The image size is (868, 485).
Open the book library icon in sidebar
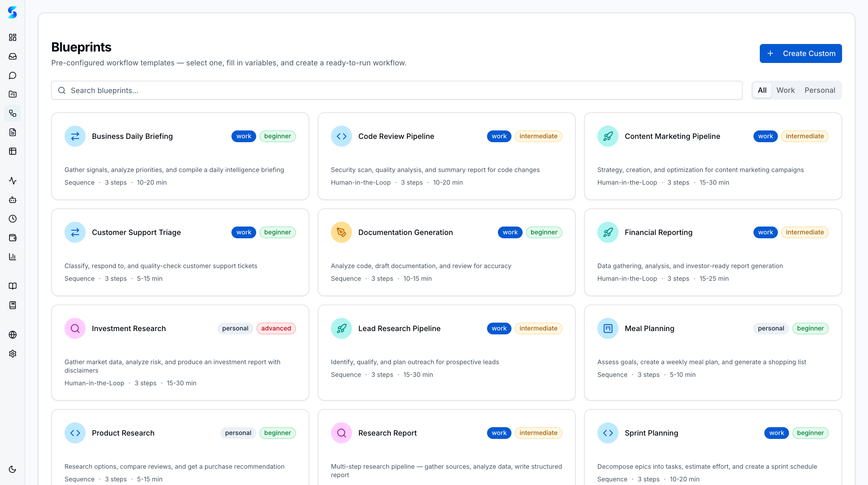(x=12, y=286)
